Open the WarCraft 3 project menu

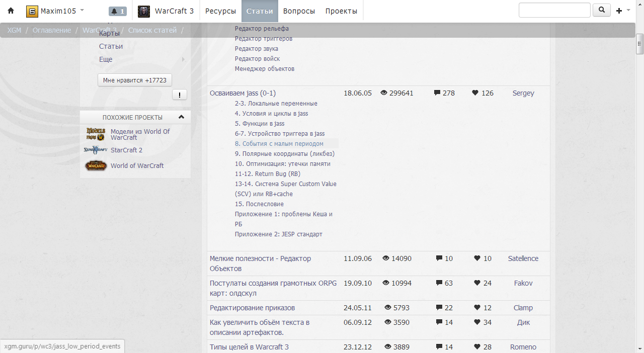(174, 11)
